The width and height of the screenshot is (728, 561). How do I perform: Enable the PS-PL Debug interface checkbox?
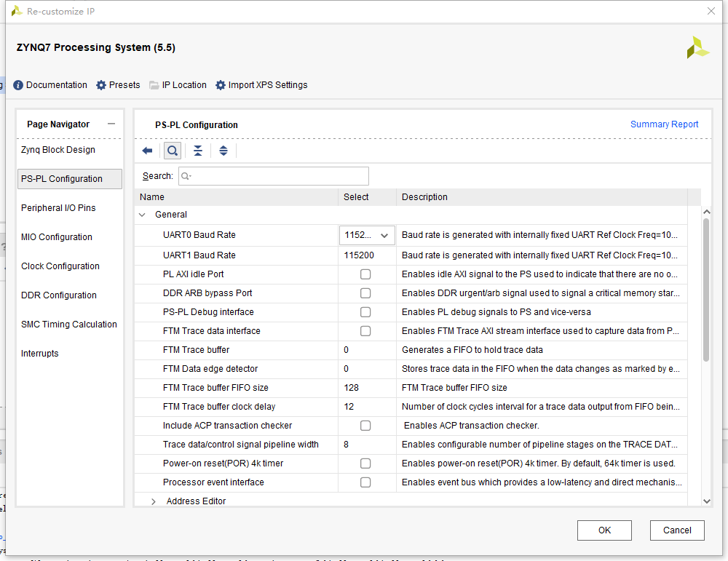[365, 312]
